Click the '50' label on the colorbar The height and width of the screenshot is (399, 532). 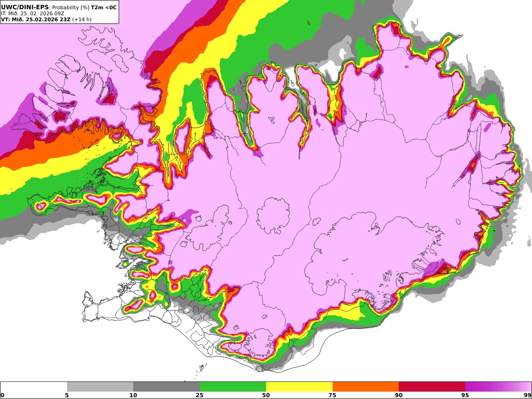coord(266,395)
